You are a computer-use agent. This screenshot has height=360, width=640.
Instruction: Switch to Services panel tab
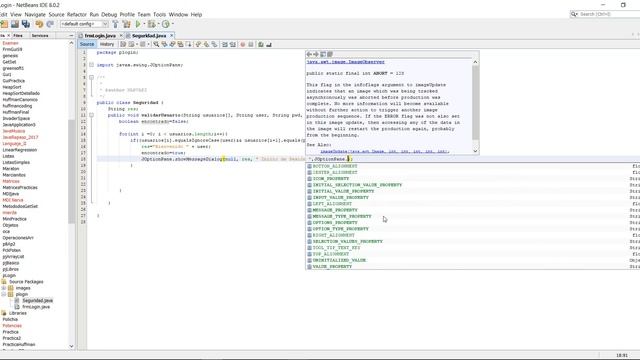(x=40, y=36)
